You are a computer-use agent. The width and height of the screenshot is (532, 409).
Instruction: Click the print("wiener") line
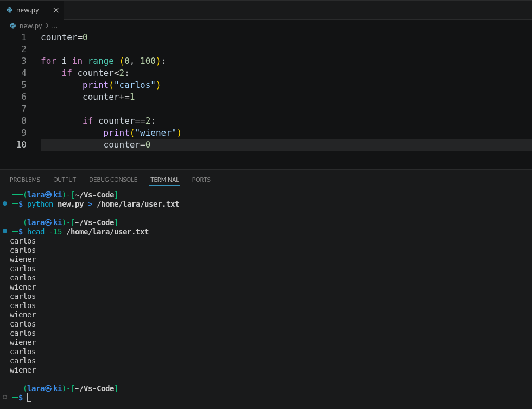point(142,132)
